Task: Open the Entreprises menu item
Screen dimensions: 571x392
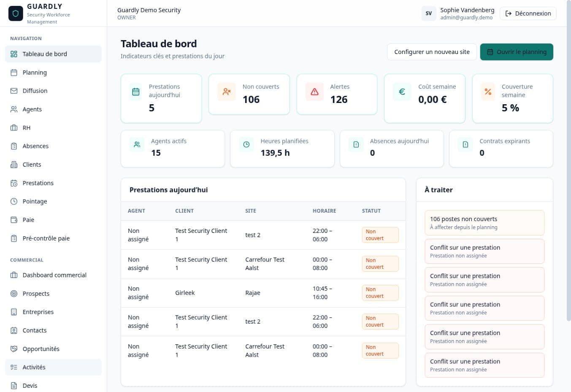Action: (x=53, y=312)
